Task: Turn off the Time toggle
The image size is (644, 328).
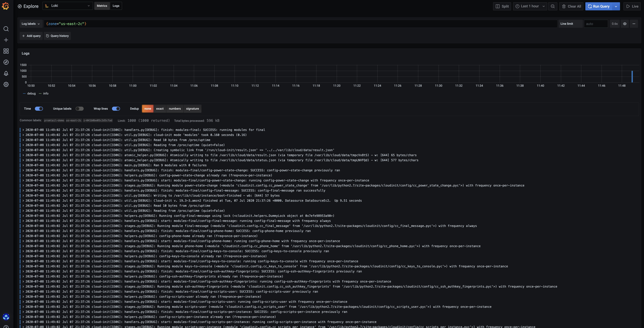Action: point(39,109)
